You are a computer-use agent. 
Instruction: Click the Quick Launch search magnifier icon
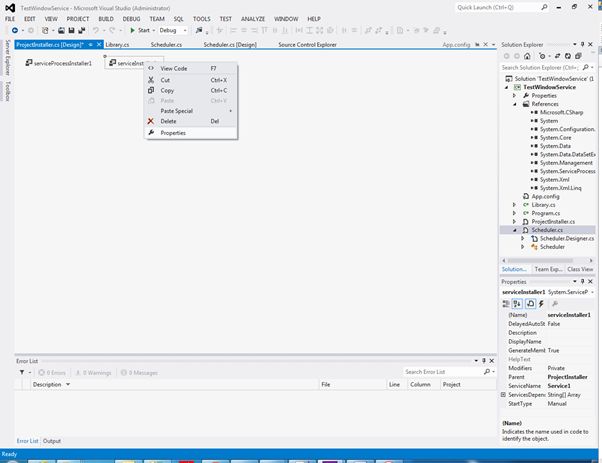tap(544, 7)
